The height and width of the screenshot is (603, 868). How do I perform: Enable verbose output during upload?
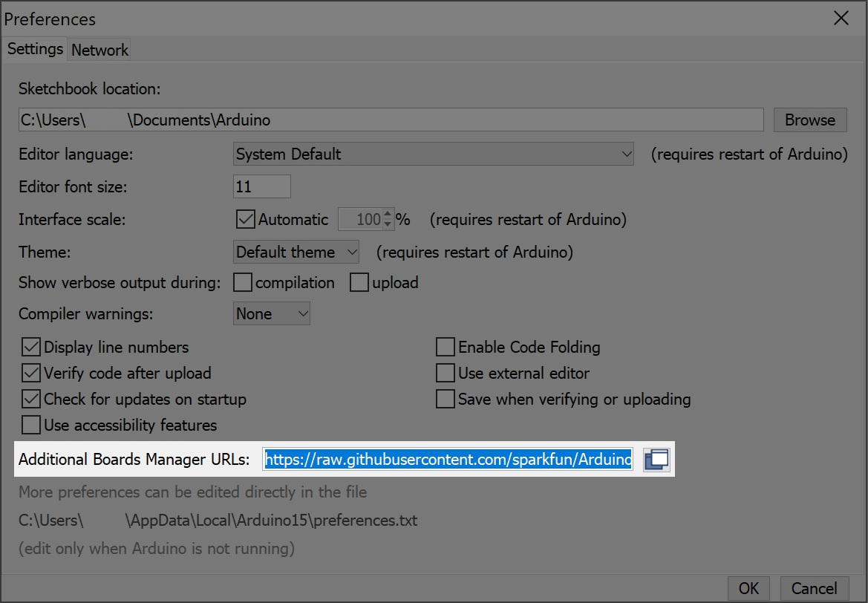[359, 282]
